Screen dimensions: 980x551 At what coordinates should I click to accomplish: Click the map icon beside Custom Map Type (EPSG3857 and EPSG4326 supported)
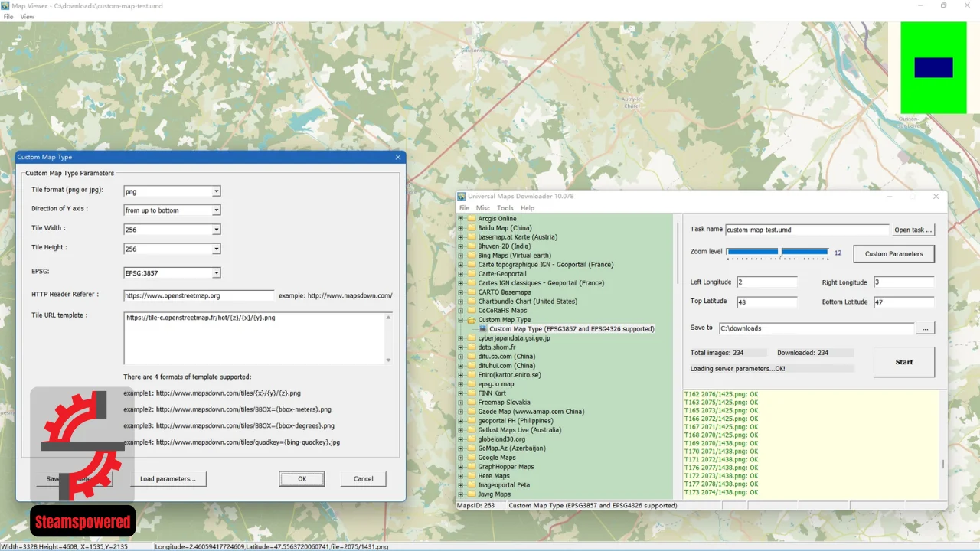point(483,329)
